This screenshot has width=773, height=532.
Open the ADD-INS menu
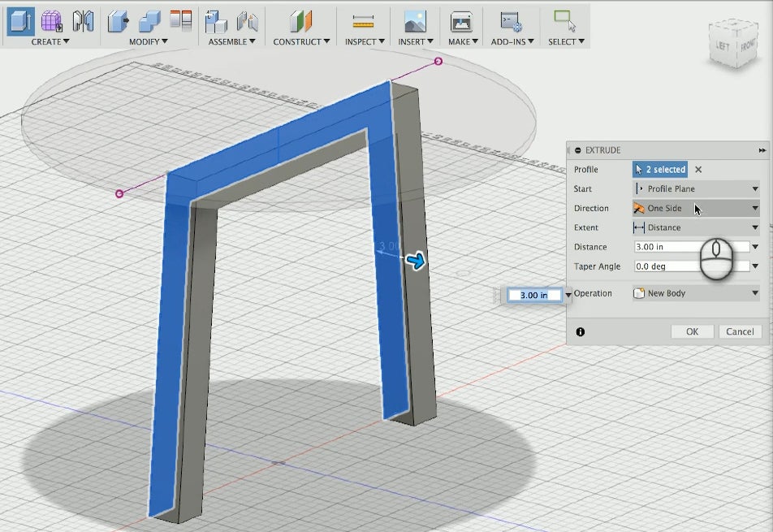[512, 42]
